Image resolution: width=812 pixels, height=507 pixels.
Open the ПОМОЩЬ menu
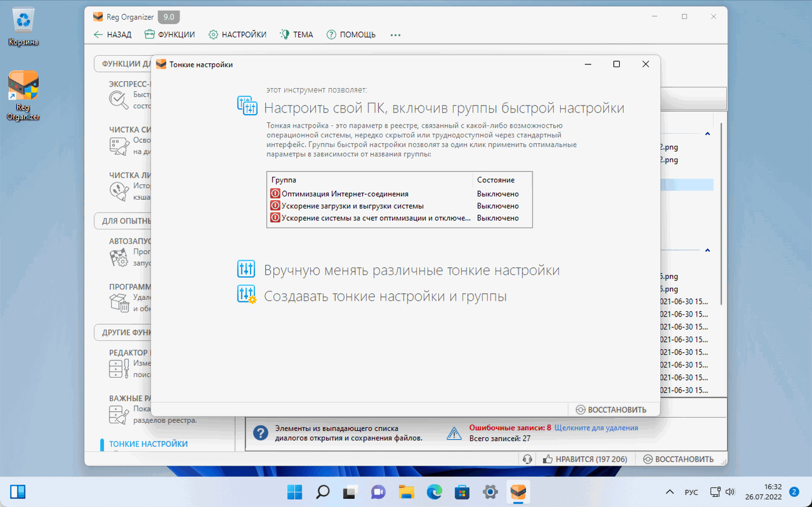[351, 35]
